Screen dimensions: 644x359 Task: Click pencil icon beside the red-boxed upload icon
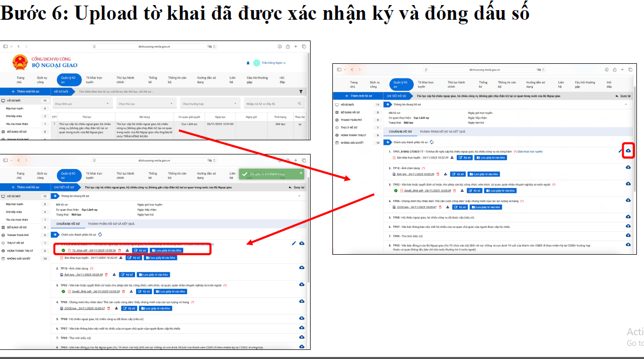(x=620, y=151)
